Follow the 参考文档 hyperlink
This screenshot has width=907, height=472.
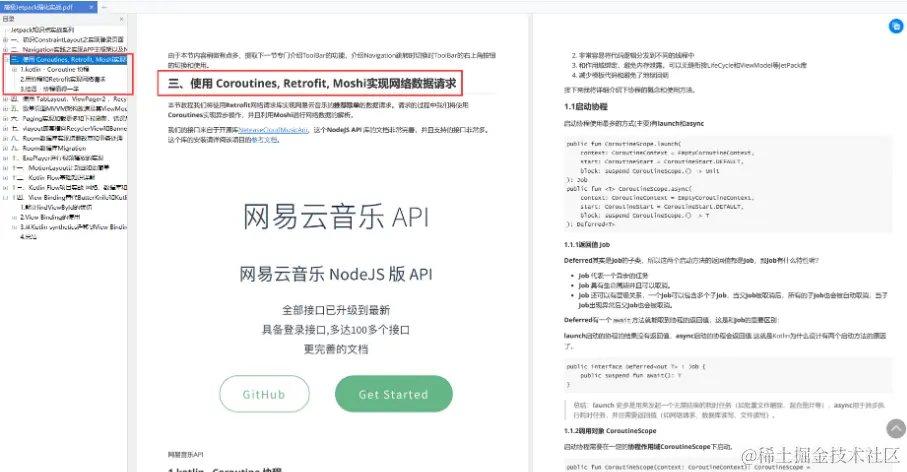[x=265, y=140]
